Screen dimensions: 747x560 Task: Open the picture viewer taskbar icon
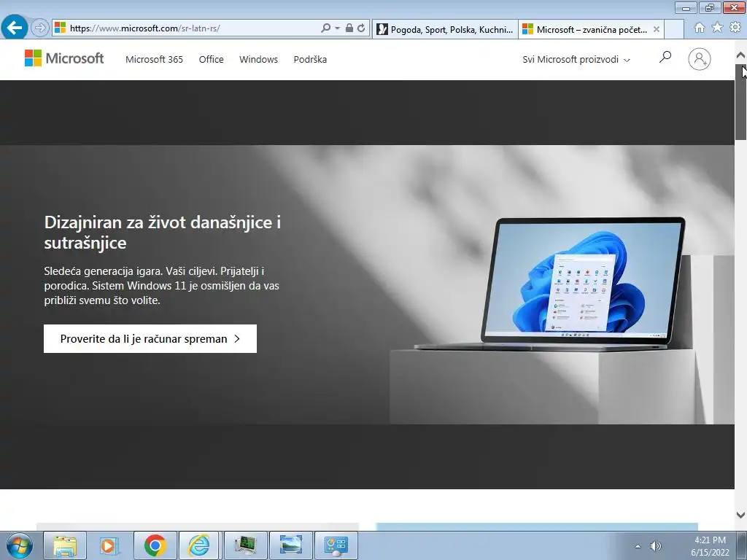tap(290, 545)
